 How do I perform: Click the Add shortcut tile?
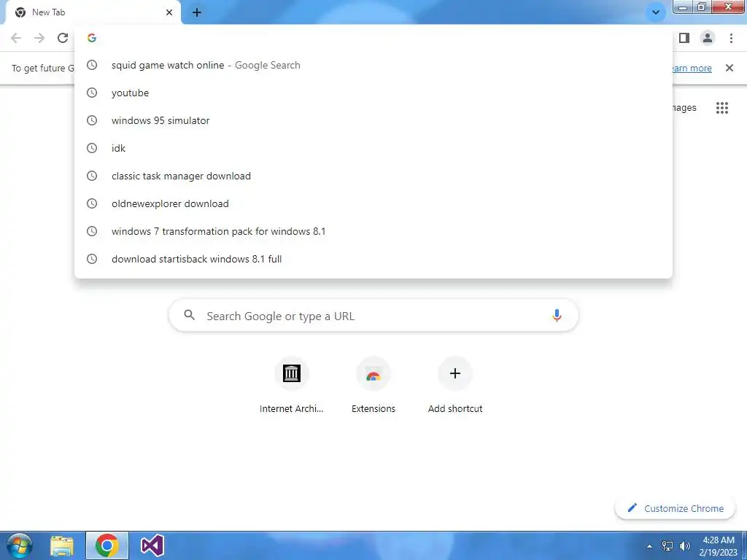click(455, 385)
